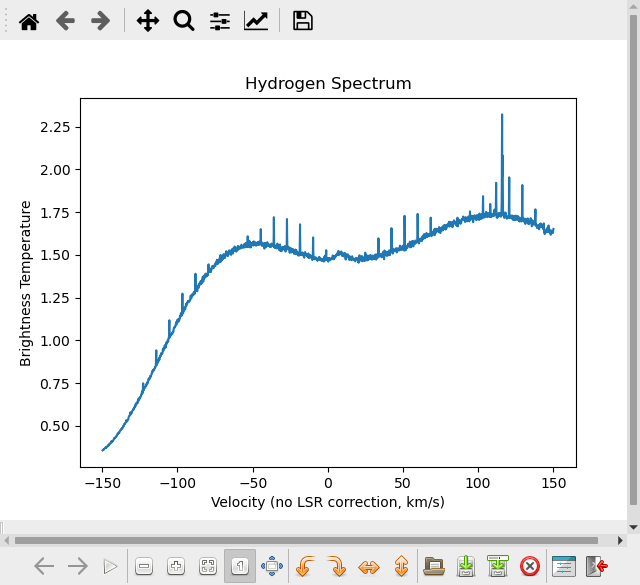Toggle original size 1:1 view
The width and height of the screenshot is (640, 585).
240,566
